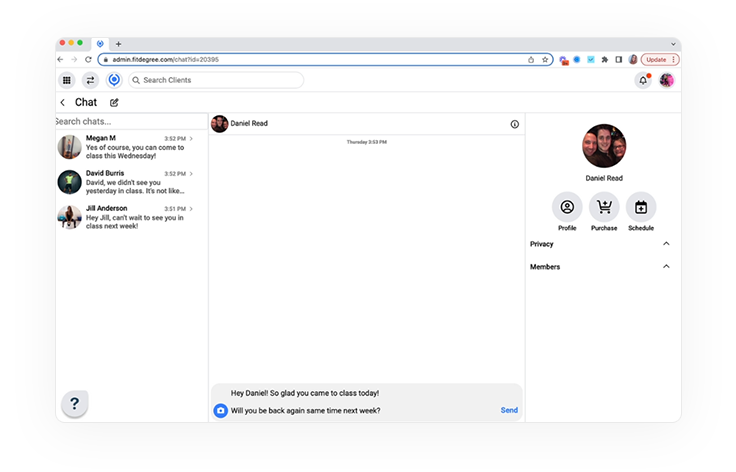Click the Chrome Update button
Screen dimensions: 736x472
(660, 60)
